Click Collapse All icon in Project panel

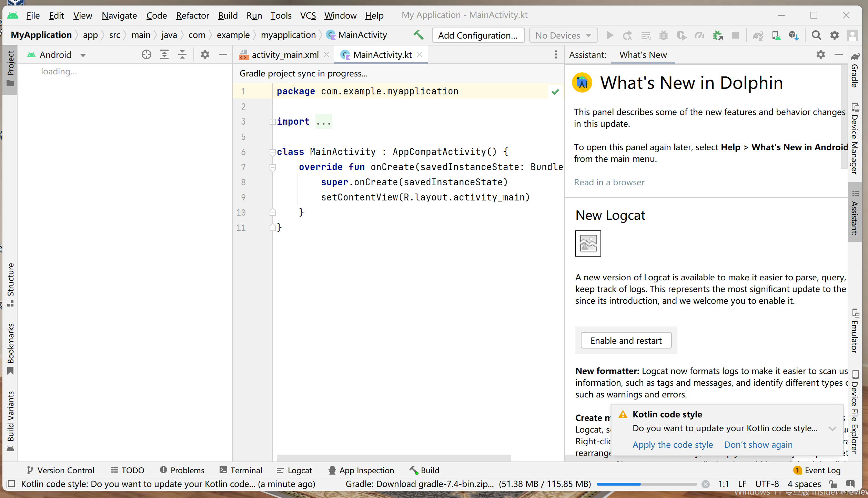182,54
